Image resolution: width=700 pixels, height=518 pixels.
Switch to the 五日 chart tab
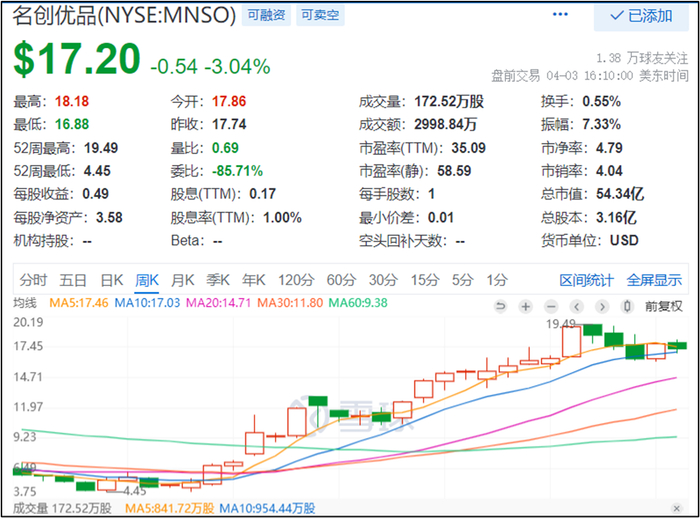73,280
